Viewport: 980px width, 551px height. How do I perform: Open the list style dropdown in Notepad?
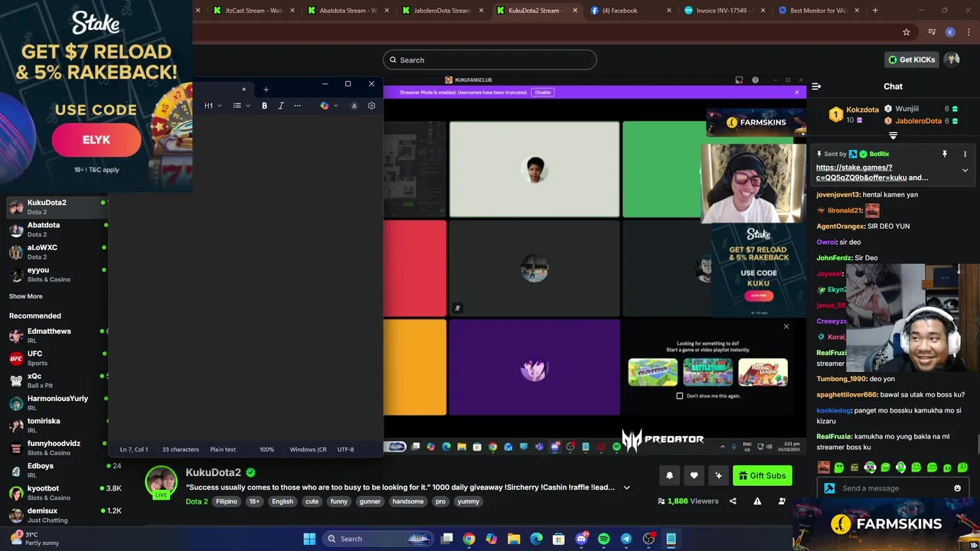pyautogui.click(x=242, y=106)
